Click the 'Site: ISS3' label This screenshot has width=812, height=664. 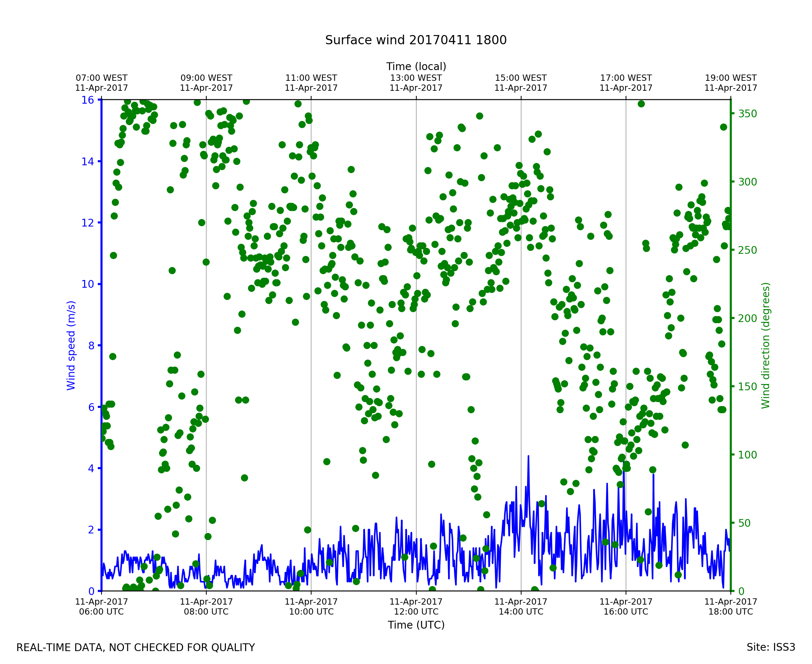coord(771,647)
